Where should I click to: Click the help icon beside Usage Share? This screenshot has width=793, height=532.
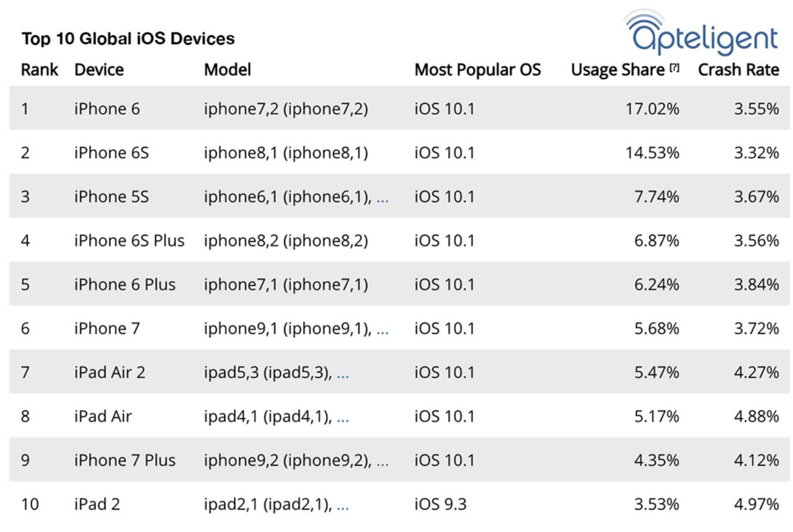pyautogui.click(x=674, y=68)
